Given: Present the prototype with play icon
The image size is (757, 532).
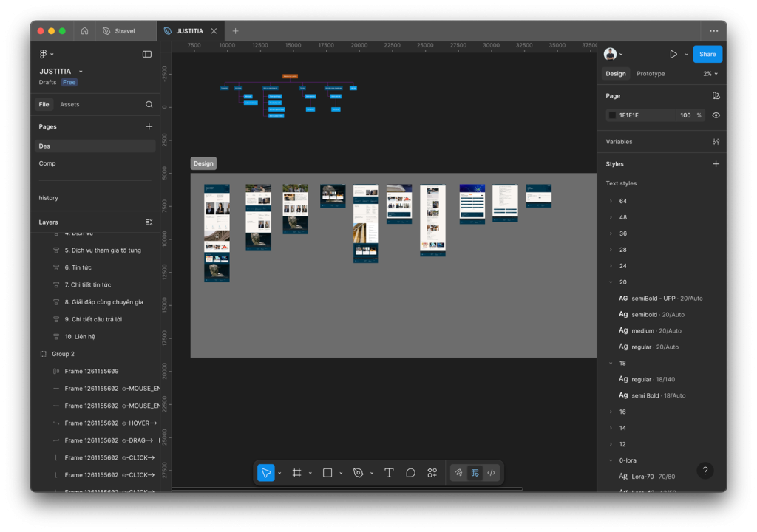Looking at the screenshot, I should pyautogui.click(x=673, y=54).
